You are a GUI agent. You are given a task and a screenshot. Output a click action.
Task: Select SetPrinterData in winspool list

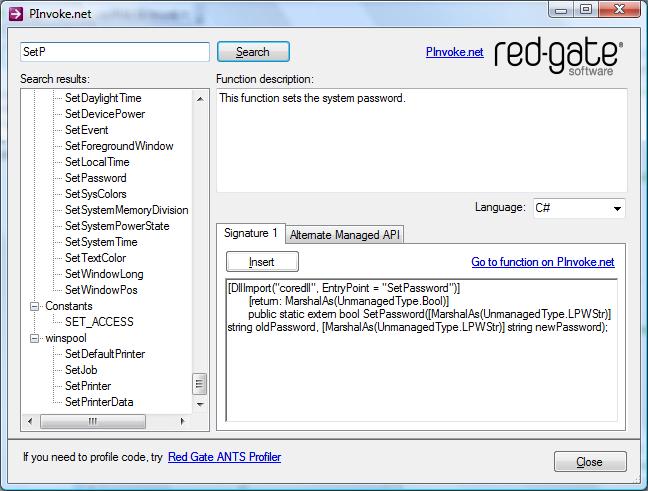(98, 402)
